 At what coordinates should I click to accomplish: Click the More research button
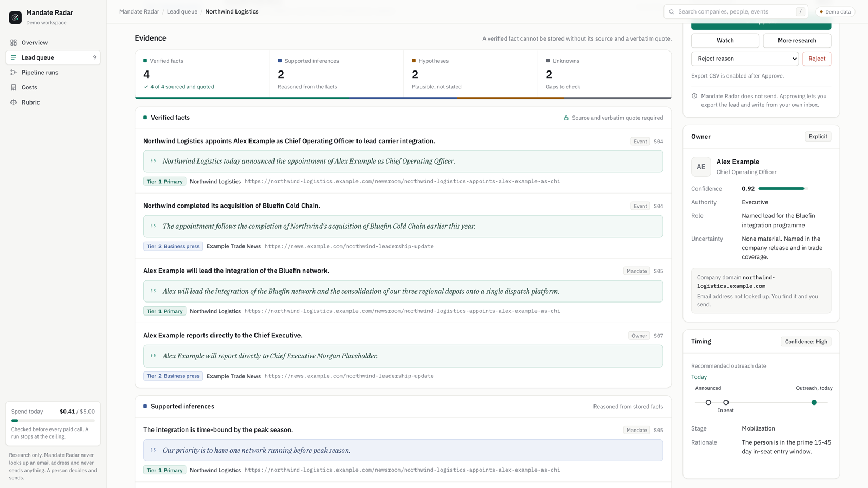[797, 41]
